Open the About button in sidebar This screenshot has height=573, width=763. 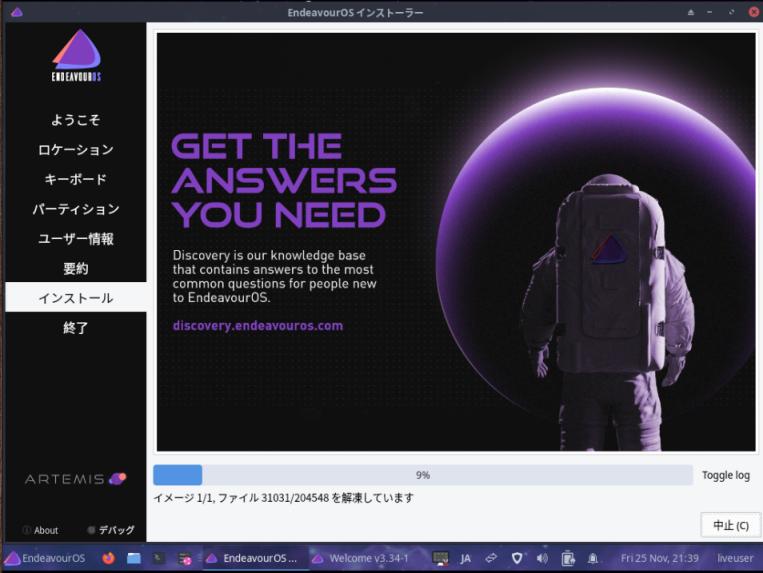click(41, 530)
